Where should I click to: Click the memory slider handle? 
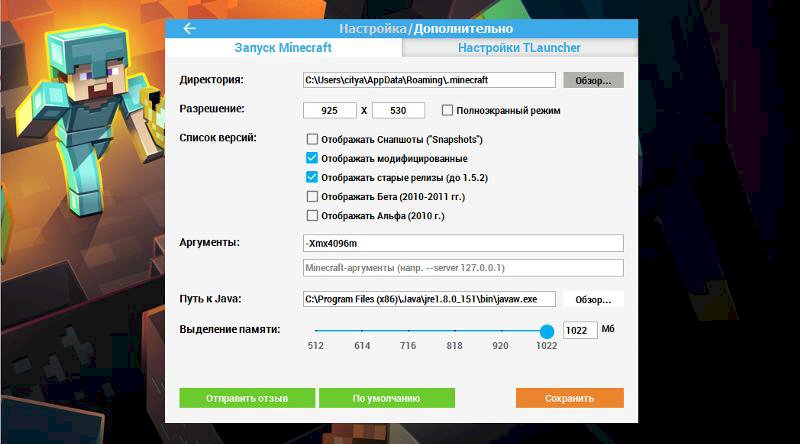(547, 331)
